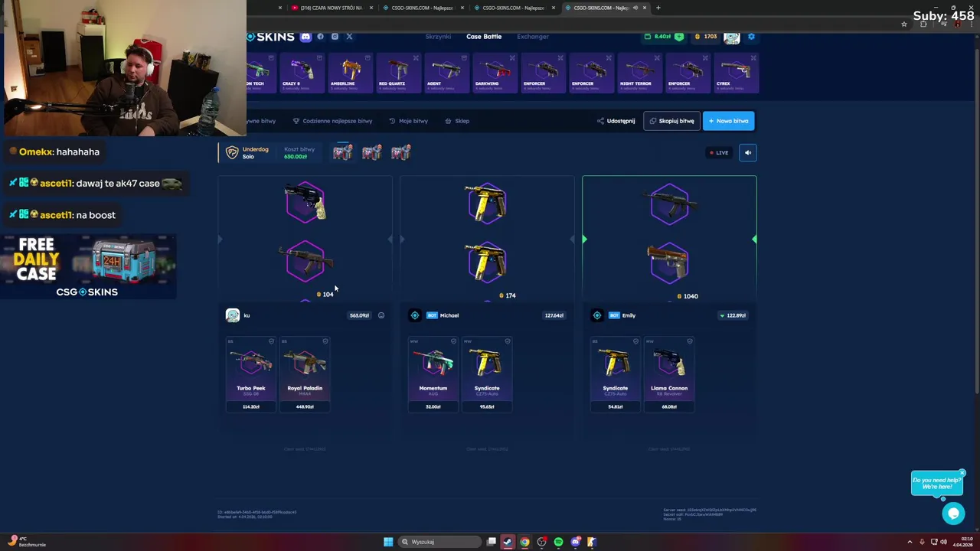Open the live chat support bubble
Viewport: 980px width, 551px height.
(x=953, y=514)
